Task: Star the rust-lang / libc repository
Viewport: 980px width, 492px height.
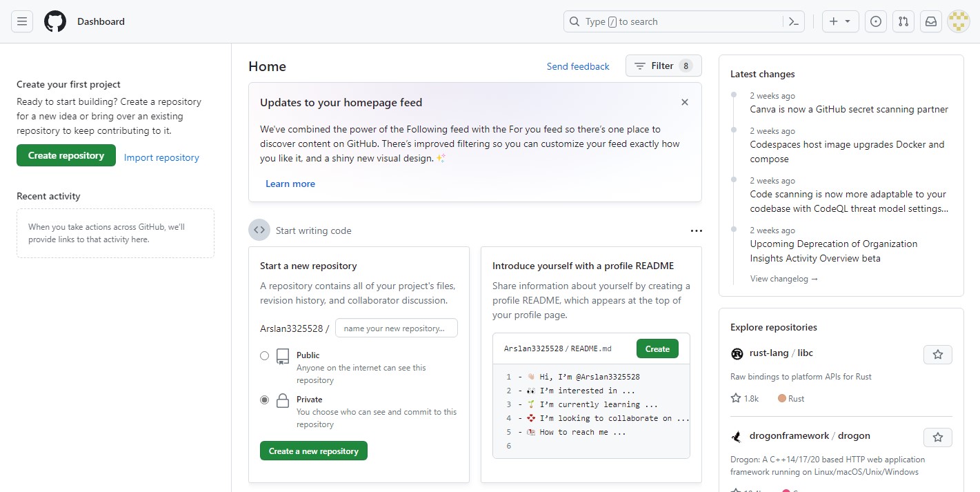Action: tap(938, 355)
